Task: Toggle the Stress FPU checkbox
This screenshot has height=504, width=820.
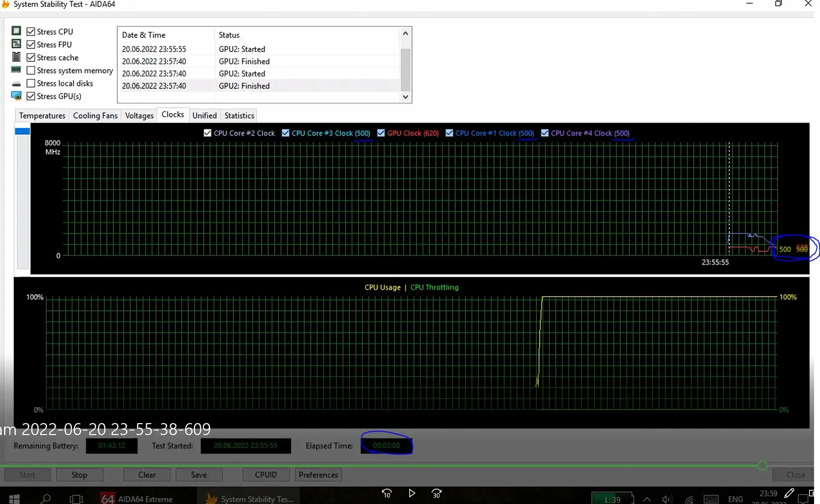Action: 31,44
